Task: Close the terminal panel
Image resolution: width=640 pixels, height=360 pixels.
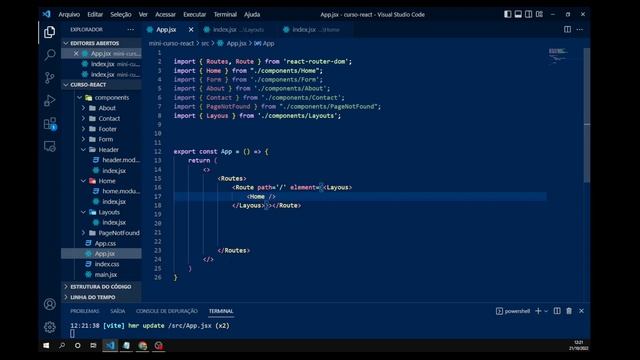Action: 581,311
